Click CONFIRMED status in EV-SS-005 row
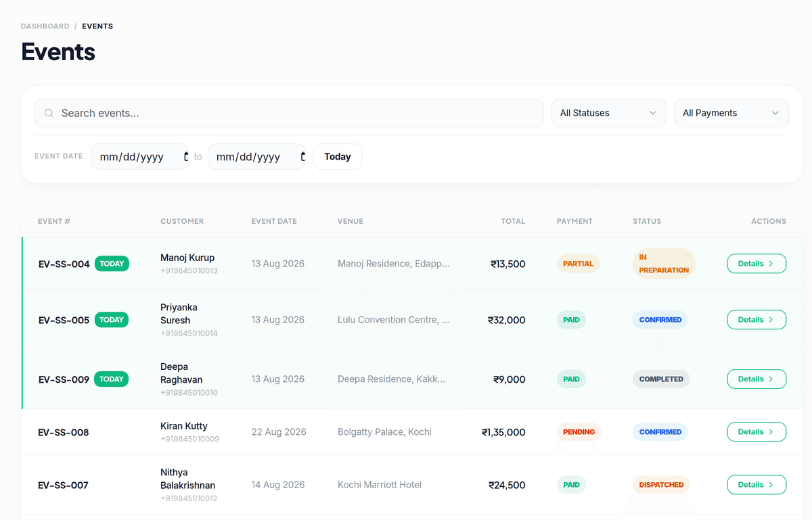Screen dimensions: 812x520 (x=660, y=320)
